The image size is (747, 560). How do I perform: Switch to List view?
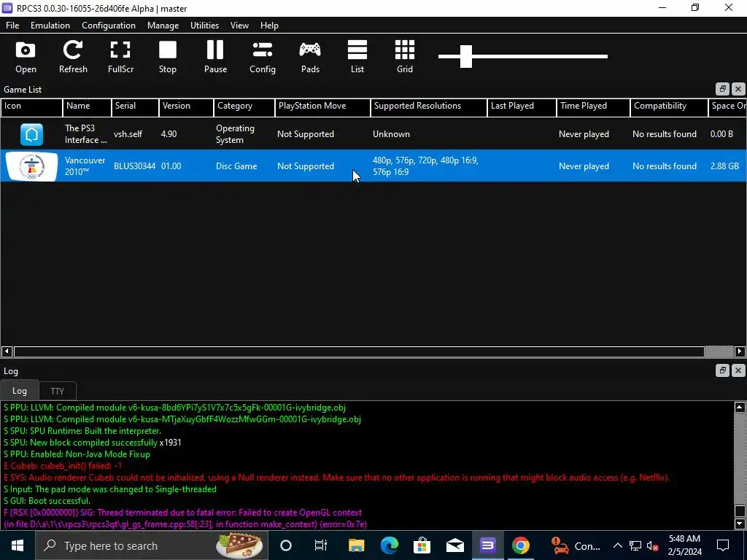tap(357, 57)
